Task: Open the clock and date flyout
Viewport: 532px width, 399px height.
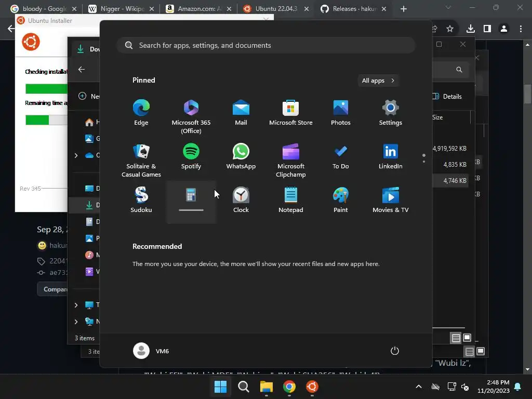Action: click(x=494, y=387)
